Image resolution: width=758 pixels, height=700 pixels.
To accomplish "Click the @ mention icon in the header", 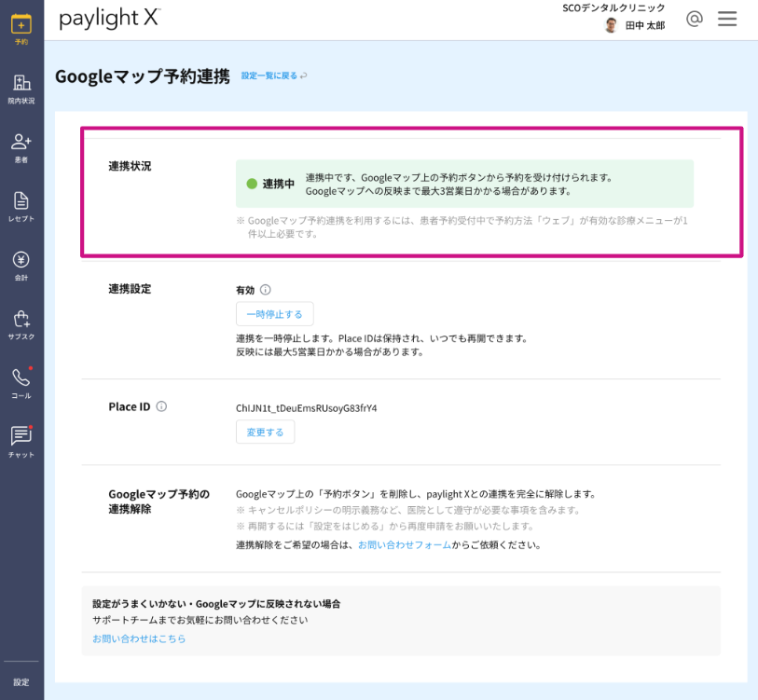I will click(x=695, y=19).
